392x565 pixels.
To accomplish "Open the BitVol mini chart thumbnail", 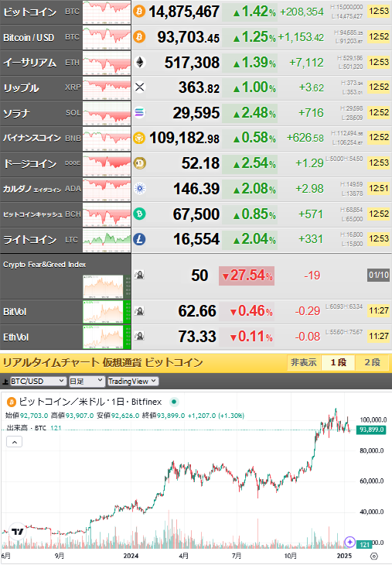I will point(107,312).
